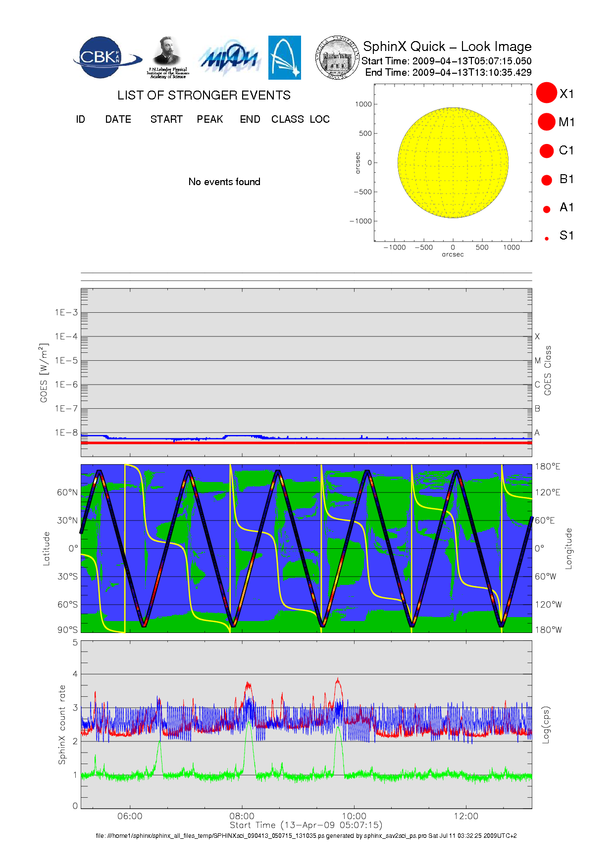
Task: Click the PEAK column header
Action: coord(209,119)
